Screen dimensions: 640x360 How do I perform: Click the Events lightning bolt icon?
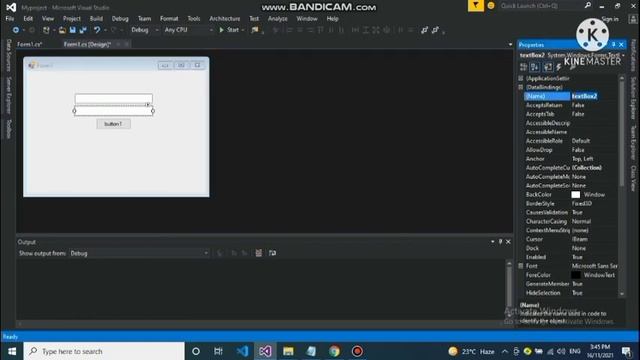(x=559, y=67)
